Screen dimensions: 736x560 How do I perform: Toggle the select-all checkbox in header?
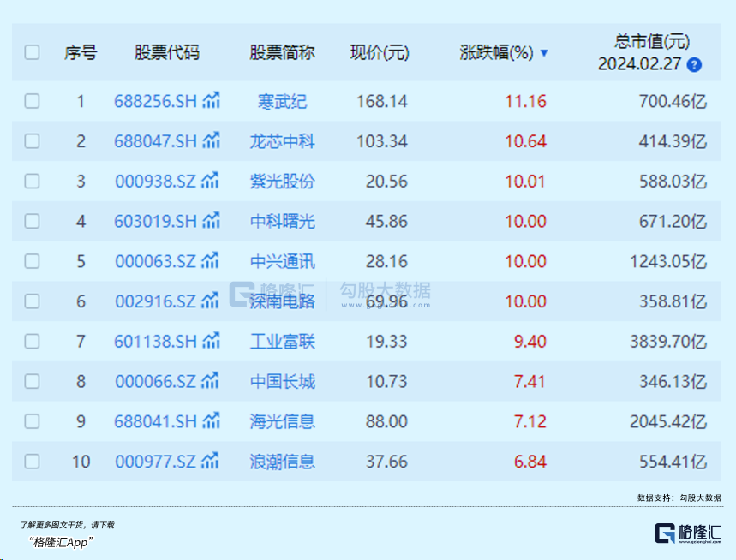pos(32,52)
